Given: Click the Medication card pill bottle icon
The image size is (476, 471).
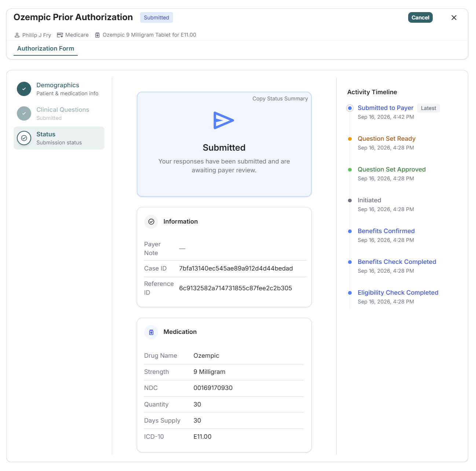Looking at the screenshot, I should tap(151, 332).
